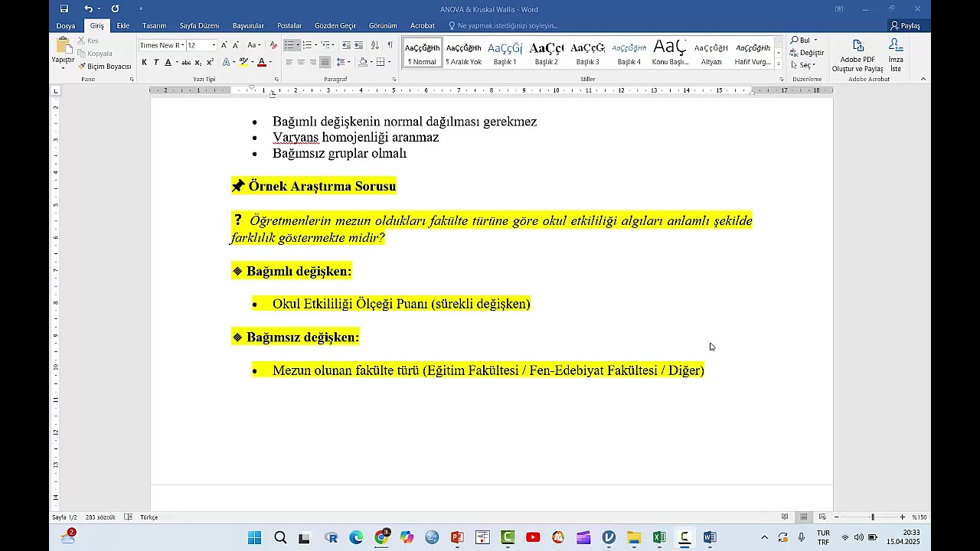This screenshot has height=551, width=980.
Task: Increase font size with the grow font icon
Action: coord(224,45)
